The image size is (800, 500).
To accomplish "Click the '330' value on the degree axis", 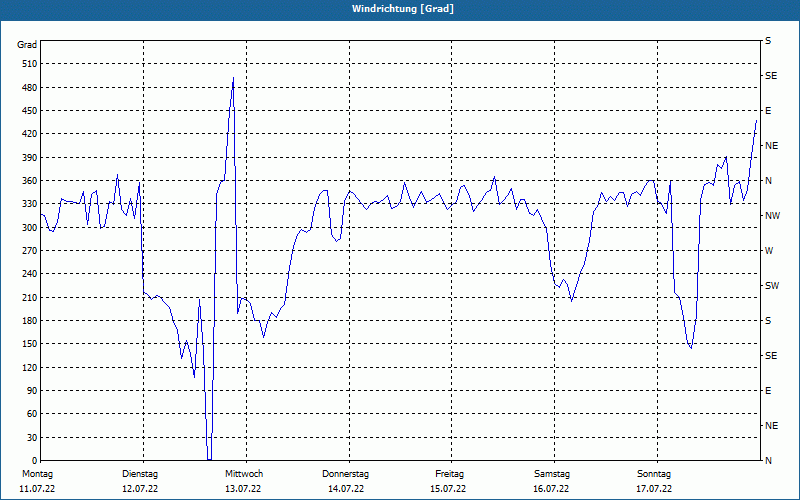I will coord(30,204).
